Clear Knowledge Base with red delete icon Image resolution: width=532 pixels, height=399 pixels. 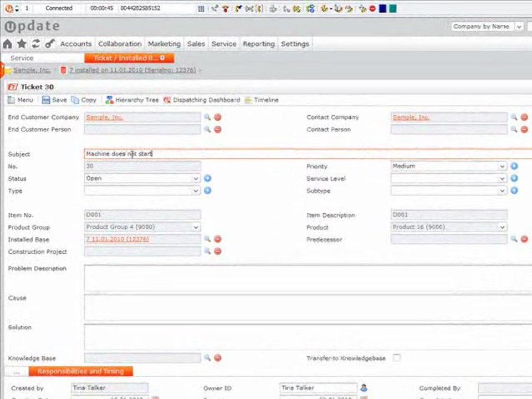click(218, 358)
